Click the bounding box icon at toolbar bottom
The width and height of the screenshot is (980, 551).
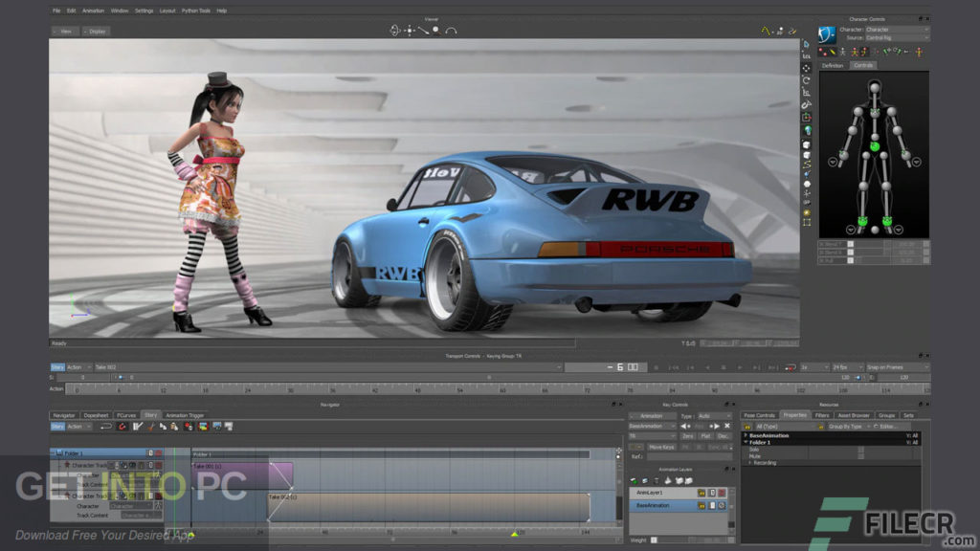point(807,222)
